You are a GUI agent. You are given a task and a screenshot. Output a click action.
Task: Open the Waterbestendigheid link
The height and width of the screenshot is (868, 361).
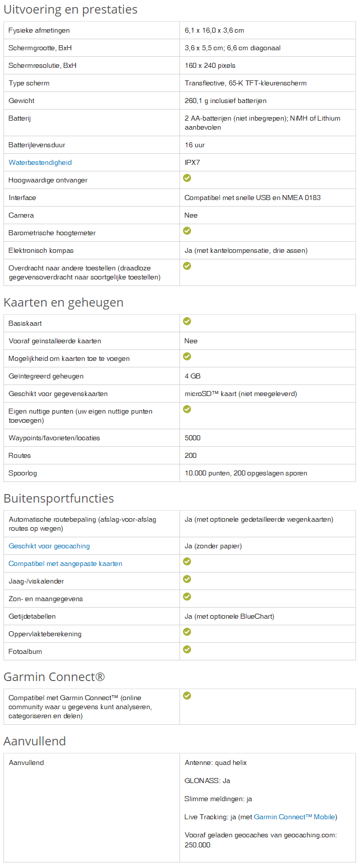coord(40,162)
